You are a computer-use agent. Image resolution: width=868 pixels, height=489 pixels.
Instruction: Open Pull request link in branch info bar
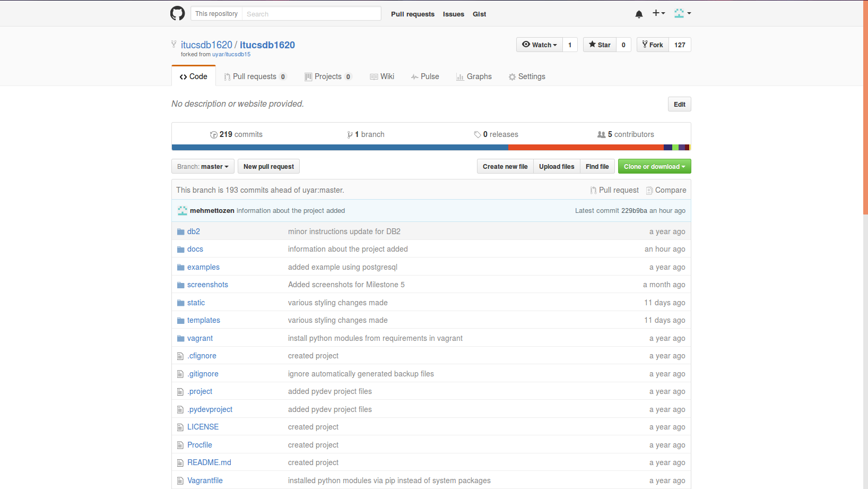click(x=614, y=190)
